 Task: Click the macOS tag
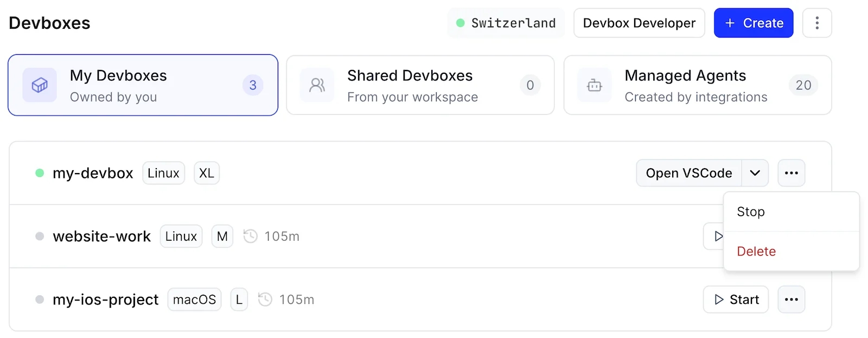pos(194,299)
